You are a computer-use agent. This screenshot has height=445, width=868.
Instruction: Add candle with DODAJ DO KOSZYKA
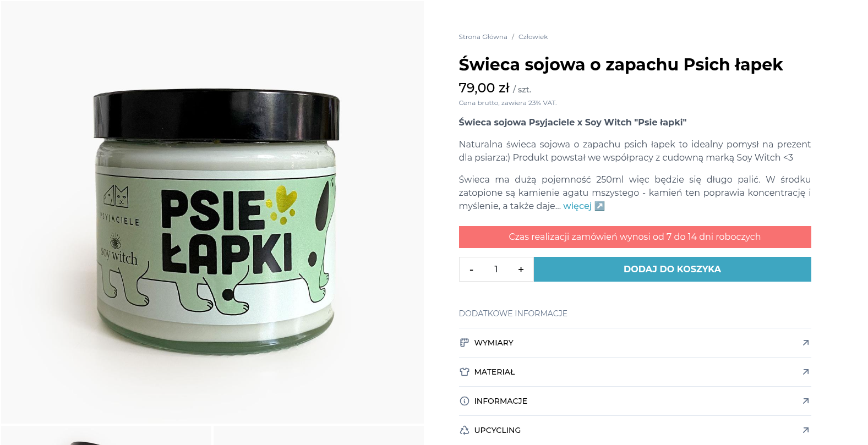[672, 269]
